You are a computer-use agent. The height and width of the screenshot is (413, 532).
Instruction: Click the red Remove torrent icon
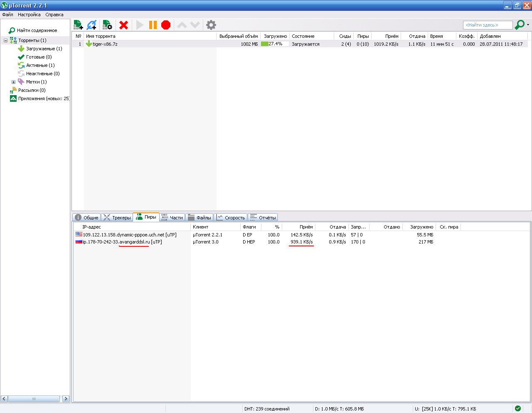click(123, 25)
